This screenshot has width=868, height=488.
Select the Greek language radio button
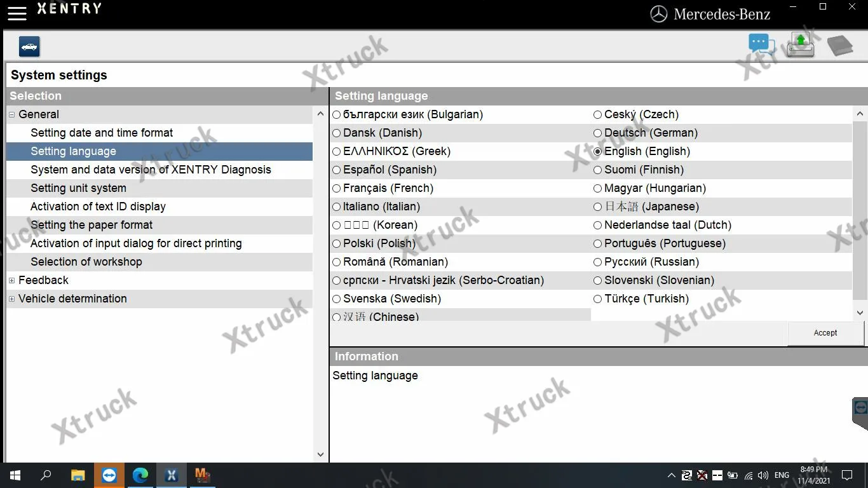coord(337,152)
